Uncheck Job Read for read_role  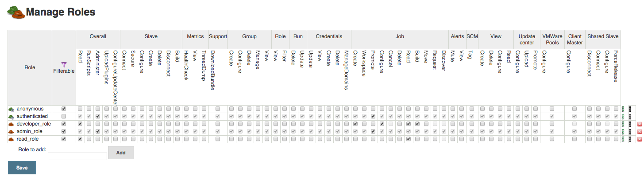point(408,139)
